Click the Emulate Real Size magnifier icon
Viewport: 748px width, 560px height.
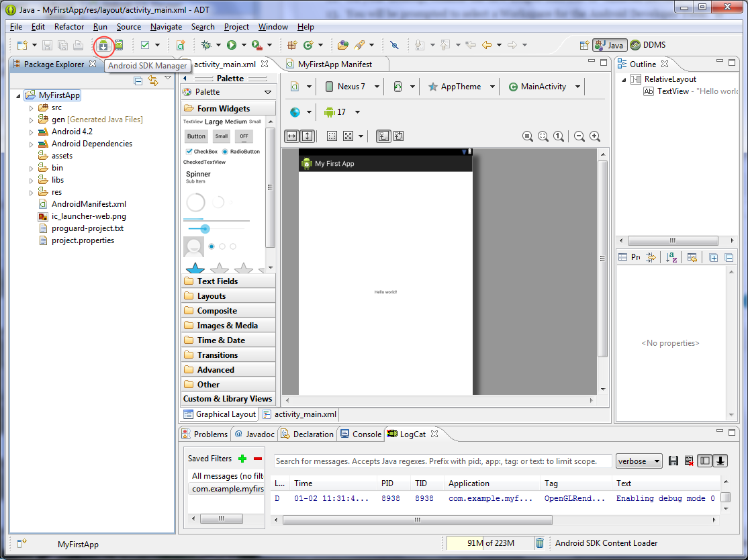pos(527,136)
